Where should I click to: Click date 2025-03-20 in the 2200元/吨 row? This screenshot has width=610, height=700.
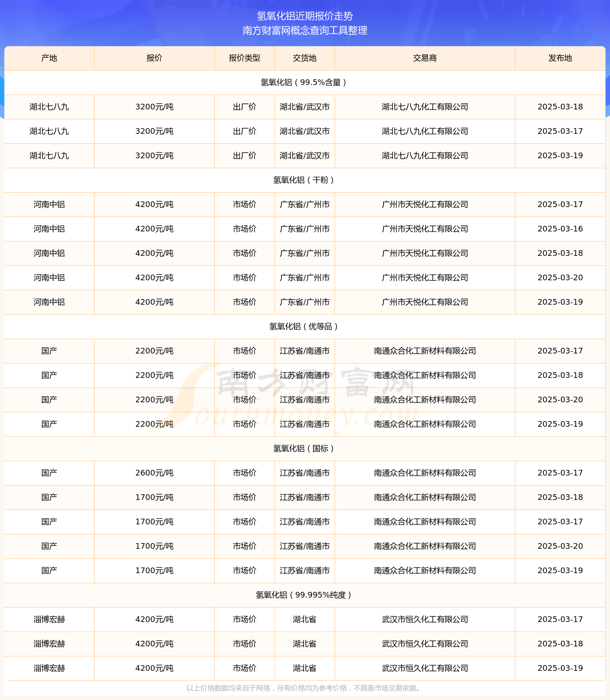[560, 400]
